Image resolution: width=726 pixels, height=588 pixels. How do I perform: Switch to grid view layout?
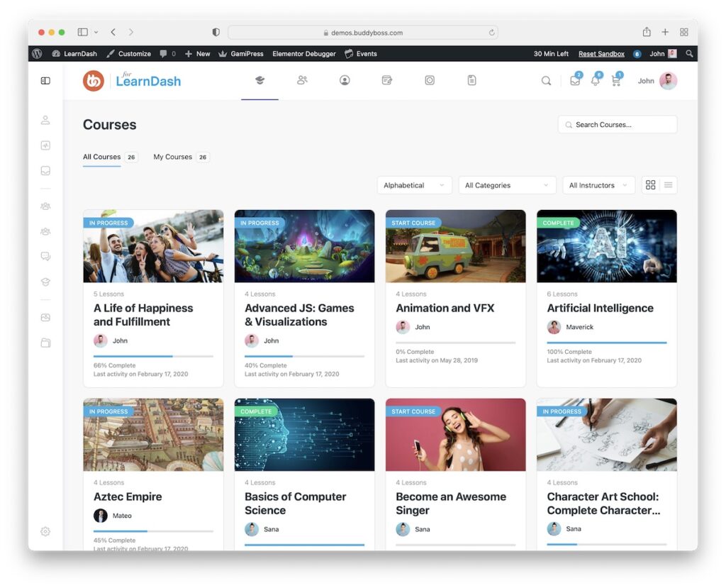pos(651,185)
